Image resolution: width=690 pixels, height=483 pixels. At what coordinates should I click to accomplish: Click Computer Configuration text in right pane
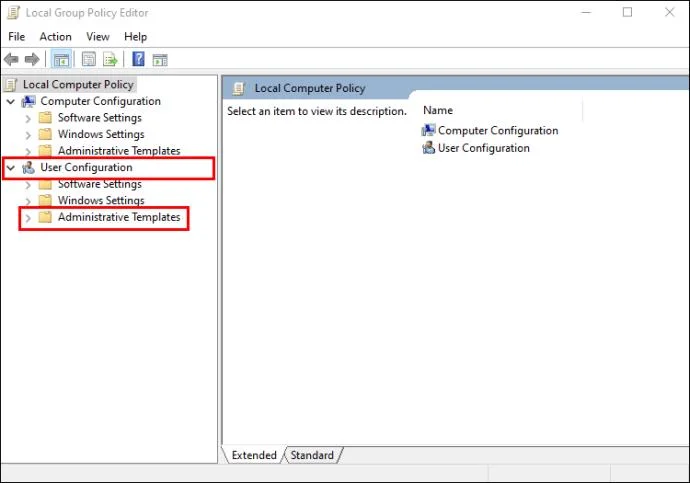[x=498, y=131]
